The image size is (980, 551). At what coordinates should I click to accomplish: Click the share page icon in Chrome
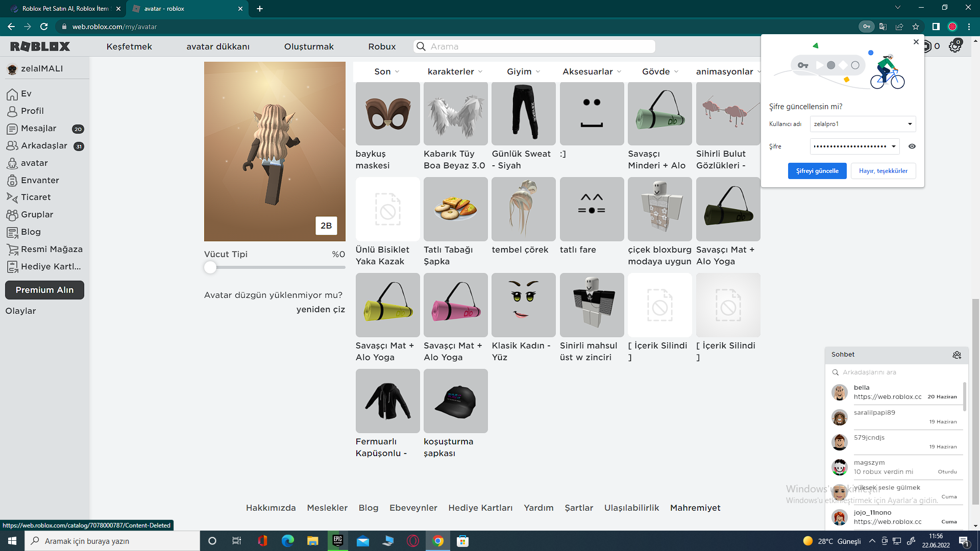(899, 27)
